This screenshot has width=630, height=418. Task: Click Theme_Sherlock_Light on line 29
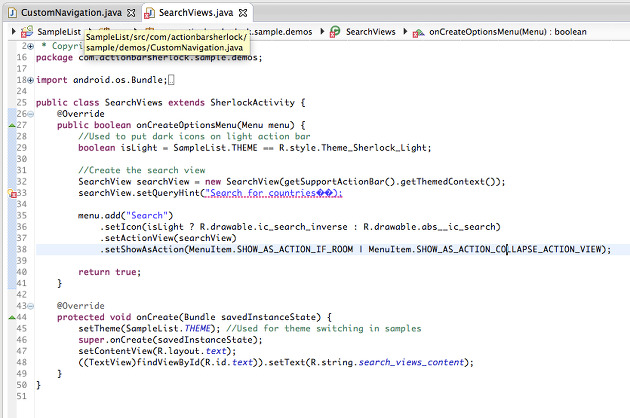(x=374, y=148)
